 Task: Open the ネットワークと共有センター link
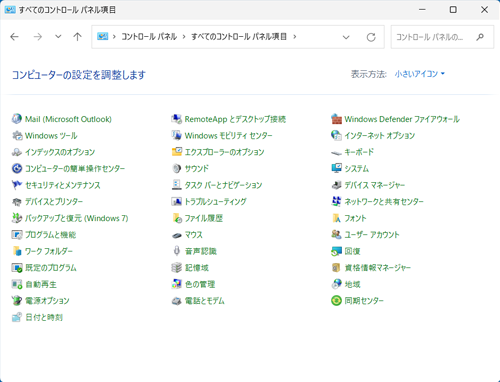click(x=384, y=202)
